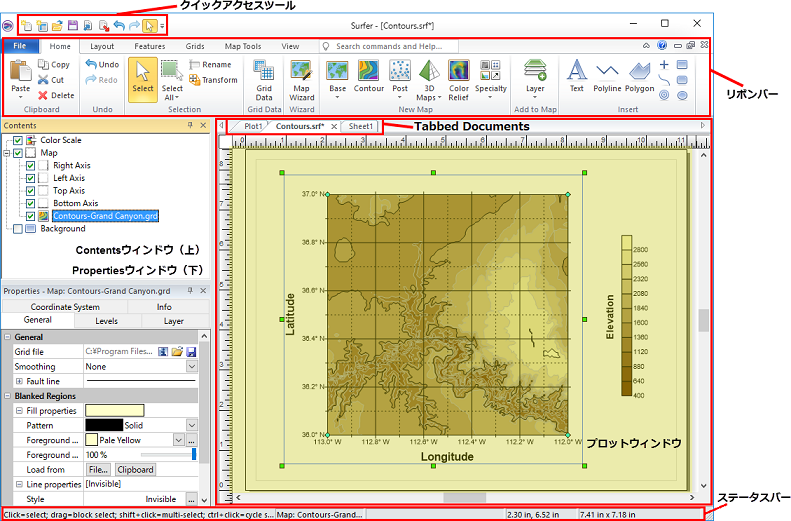The height and width of the screenshot is (521, 791).
Task: Switch to the Map Tools ribbon tab
Action: 243,46
